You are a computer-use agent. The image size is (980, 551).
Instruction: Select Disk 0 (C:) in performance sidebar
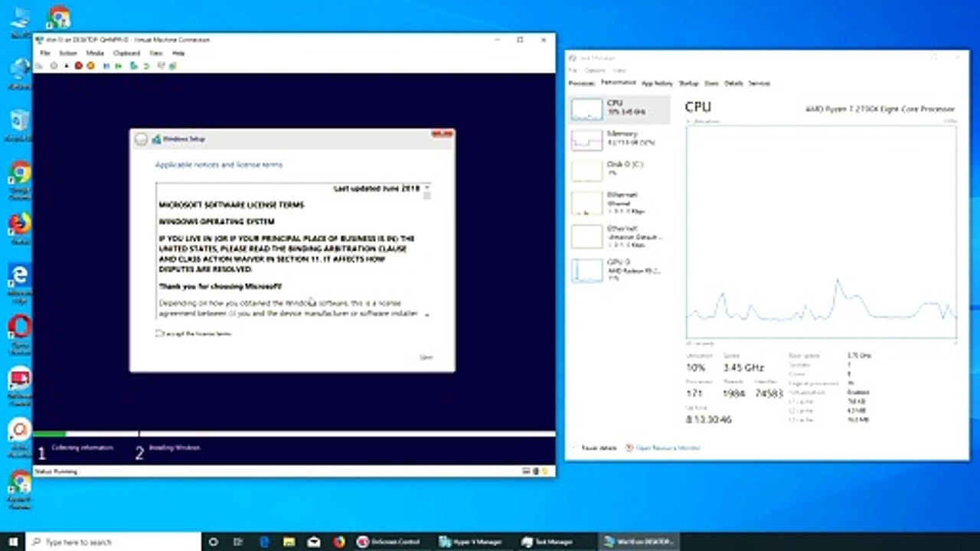[x=619, y=170]
